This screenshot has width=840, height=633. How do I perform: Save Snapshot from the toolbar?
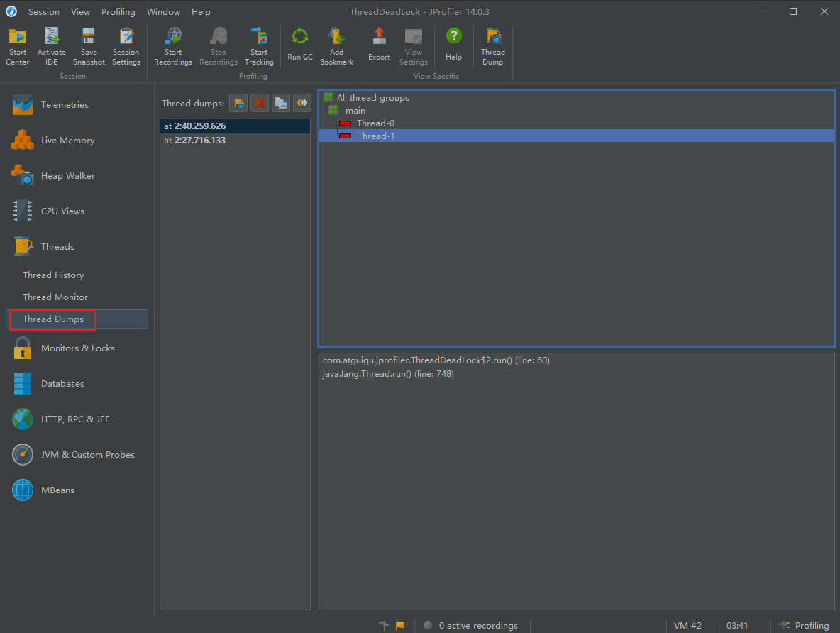tap(89, 47)
